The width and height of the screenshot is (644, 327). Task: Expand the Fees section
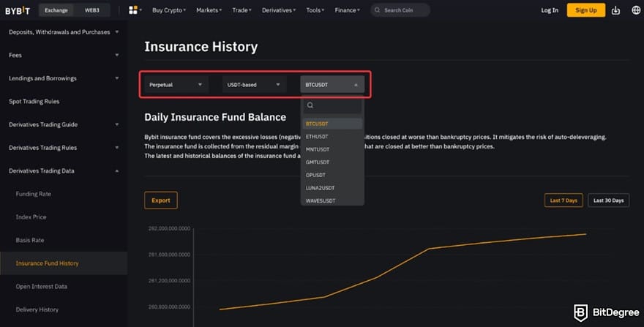(64, 55)
